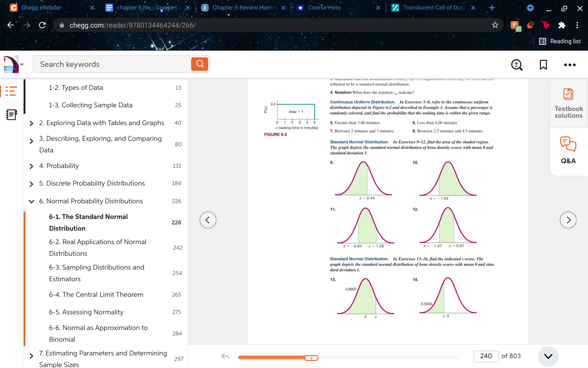Viewport: 588px width, 368px height.
Task: Open section 6-4 The Central Limit Theorem
Action: tap(96, 294)
